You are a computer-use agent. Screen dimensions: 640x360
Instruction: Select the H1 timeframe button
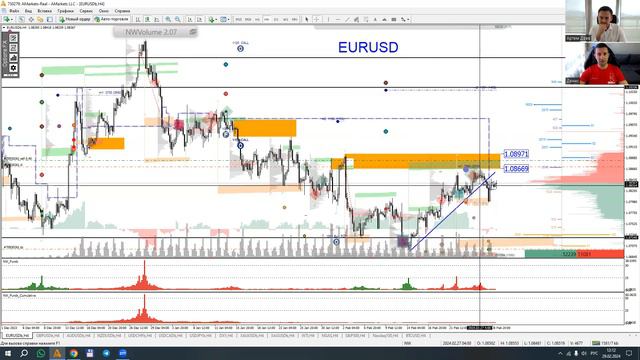pos(257,19)
